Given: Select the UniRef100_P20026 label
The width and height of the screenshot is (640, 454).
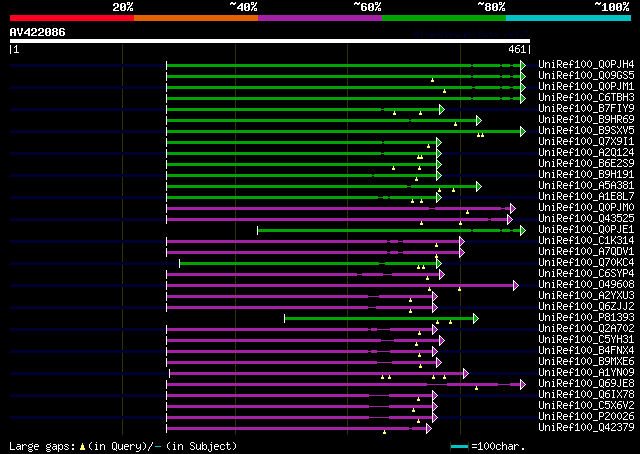Looking at the screenshot, I should coord(586,417).
